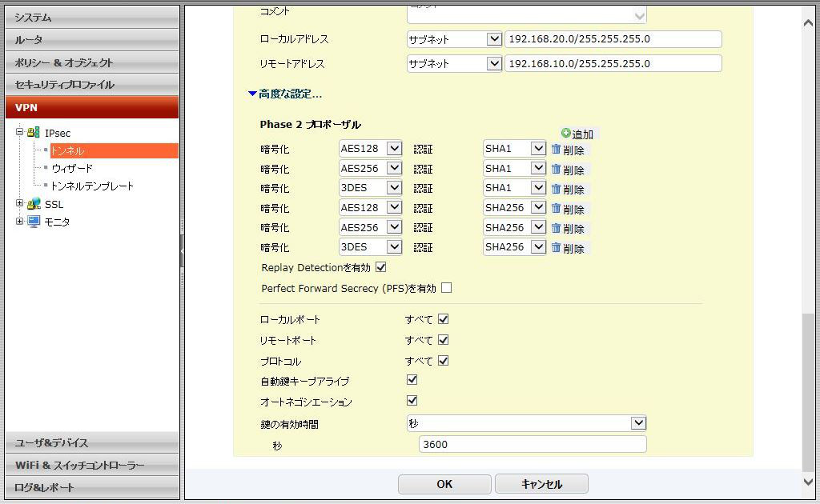This screenshot has height=504, width=820.
Task: Click the key lifetime seconds field showing 3600
Action: [x=532, y=445]
